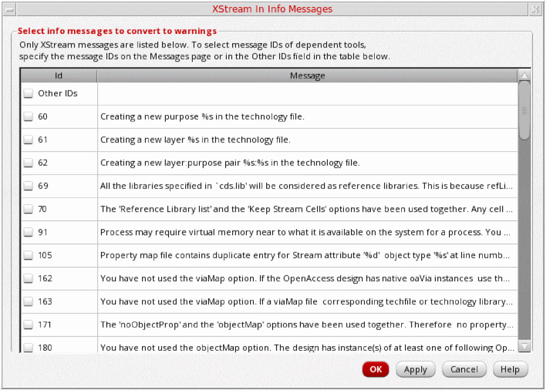This screenshot has height=392, width=547.
Task: Select the 'Reference Library list' message text
Action: click(x=306, y=209)
